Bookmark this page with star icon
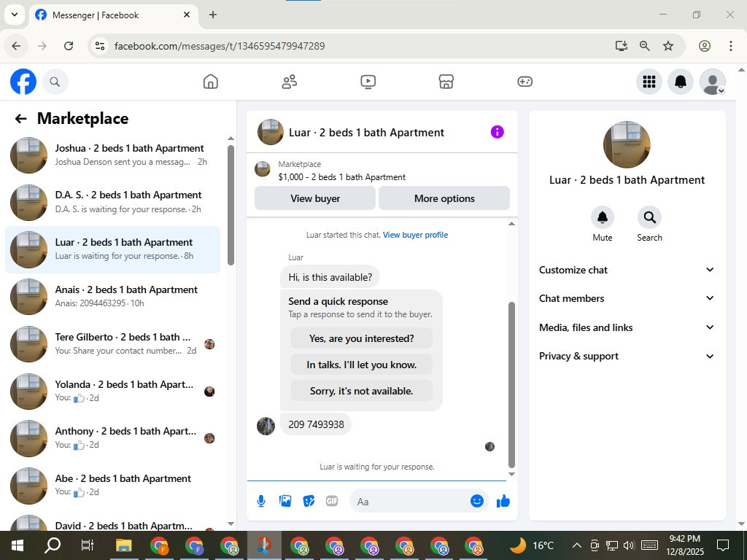Image resolution: width=747 pixels, height=560 pixels. [668, 46]
